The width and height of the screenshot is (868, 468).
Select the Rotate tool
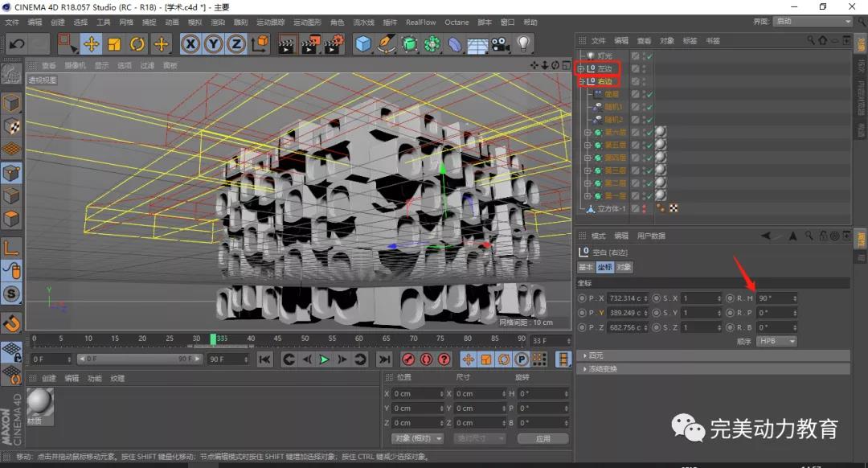[x=137, y=44]
